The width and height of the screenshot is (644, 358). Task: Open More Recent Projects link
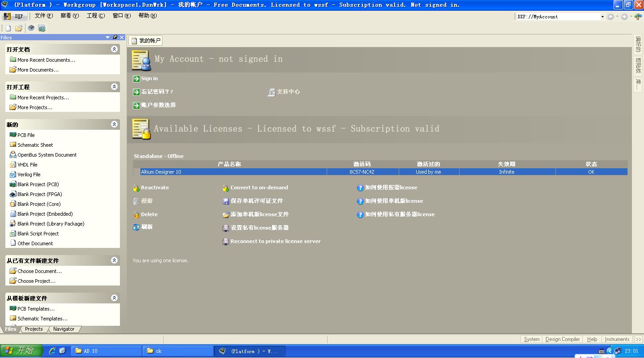[x=43, y=98]
